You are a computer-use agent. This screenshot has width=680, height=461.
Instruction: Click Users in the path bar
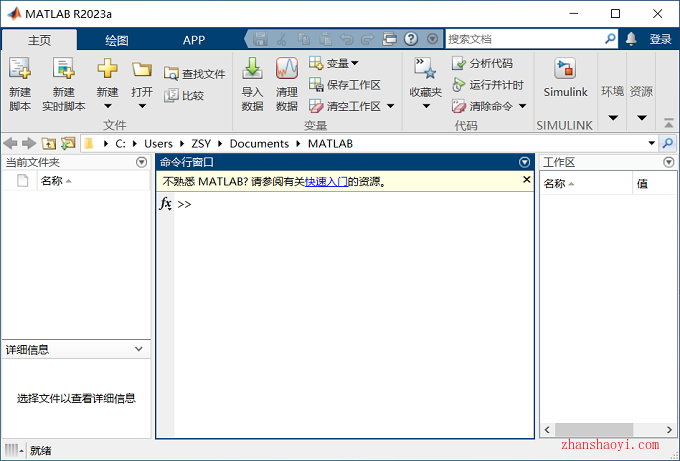158,144
